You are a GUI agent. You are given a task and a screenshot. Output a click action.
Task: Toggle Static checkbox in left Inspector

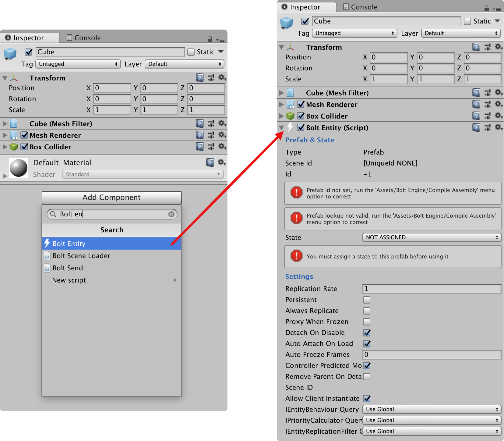191,52
